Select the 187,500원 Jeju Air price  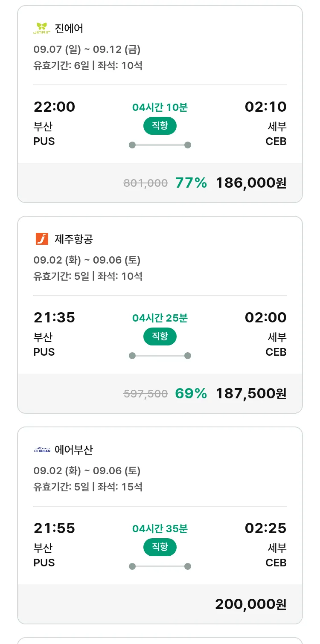click(x=251, y=394)
